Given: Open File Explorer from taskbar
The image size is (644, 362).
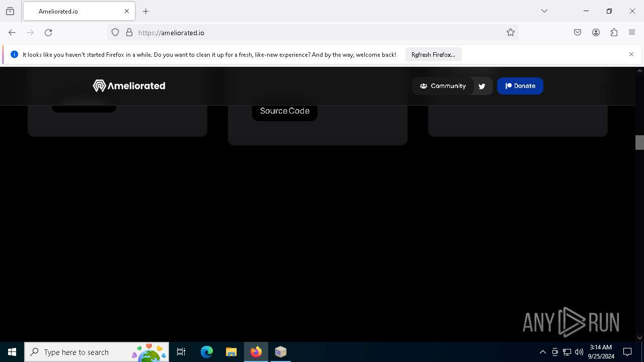Looking at the screenshot, I should (231, 352).
